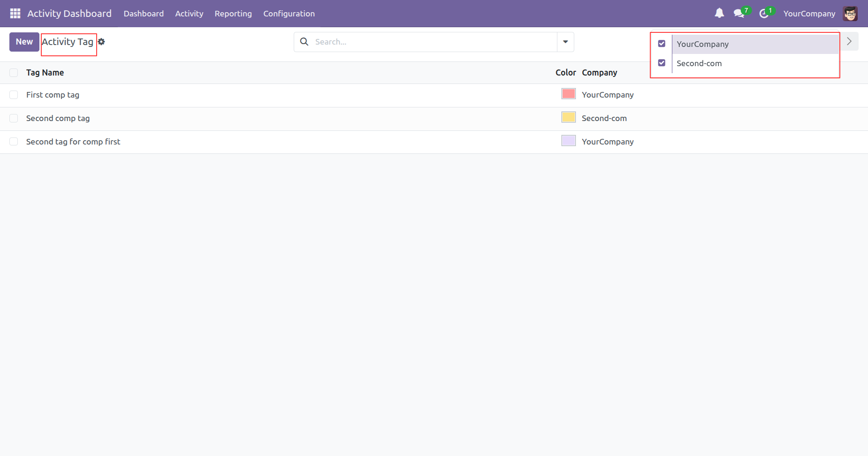Click YourCompany cell in Second tag for comp first row
Viewport: 868px width, 456px height.
pyautogui.click(x=608, y=142)
